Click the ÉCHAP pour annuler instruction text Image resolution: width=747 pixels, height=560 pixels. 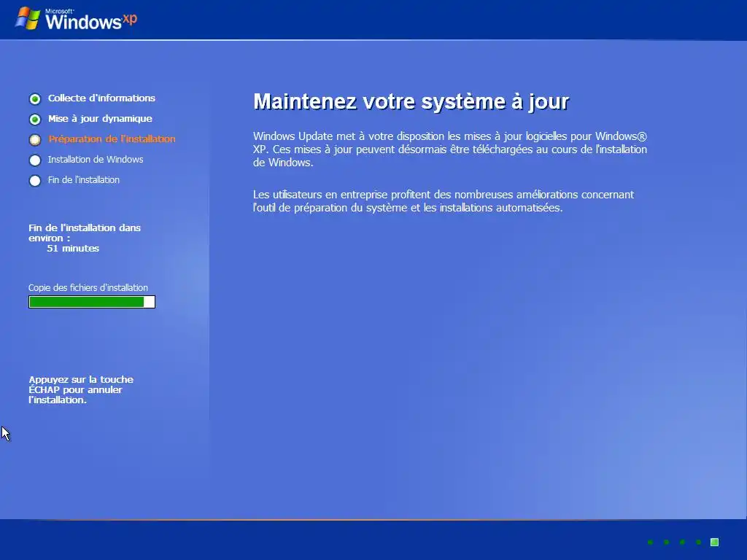point(81,389)
